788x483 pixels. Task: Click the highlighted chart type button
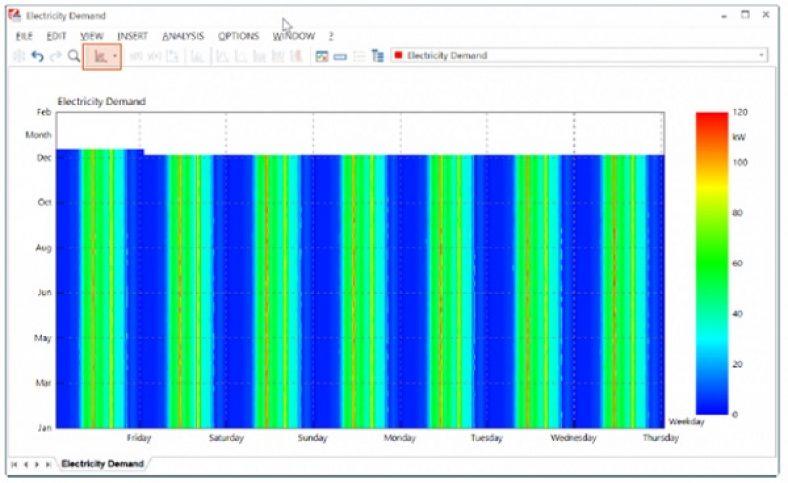[x=99, y=57]
